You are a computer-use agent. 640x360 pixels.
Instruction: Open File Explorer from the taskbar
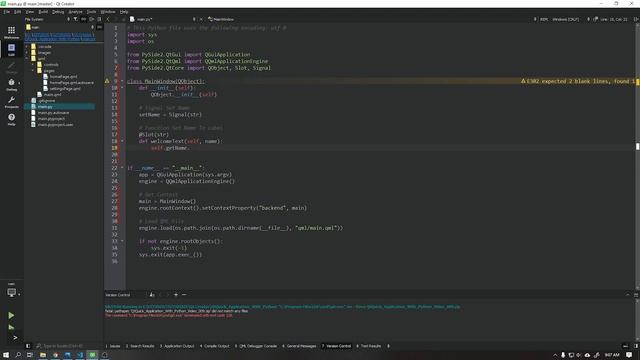43,355
